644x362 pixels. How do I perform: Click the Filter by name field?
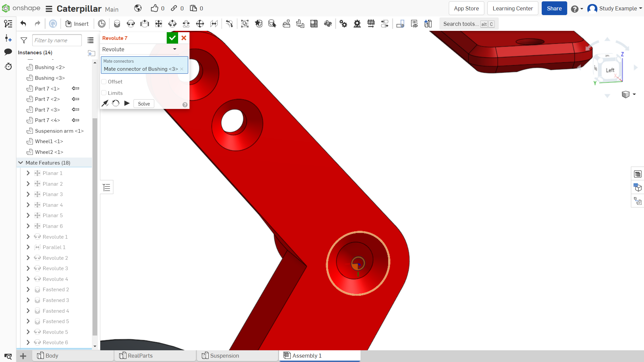pos(57,41)
